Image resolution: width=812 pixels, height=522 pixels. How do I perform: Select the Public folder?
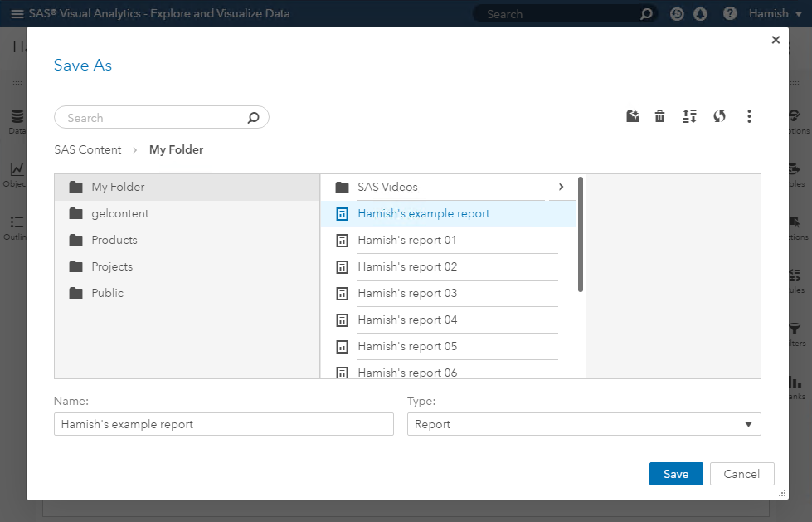(107, 294)
